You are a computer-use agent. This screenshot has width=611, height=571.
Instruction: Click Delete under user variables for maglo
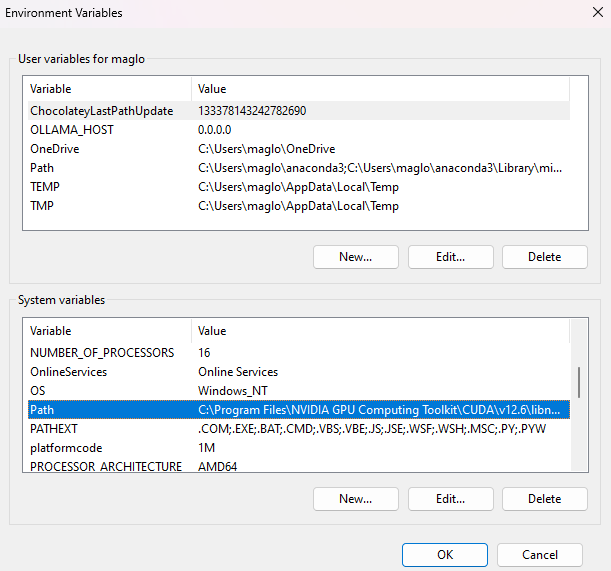pos(544,257)
